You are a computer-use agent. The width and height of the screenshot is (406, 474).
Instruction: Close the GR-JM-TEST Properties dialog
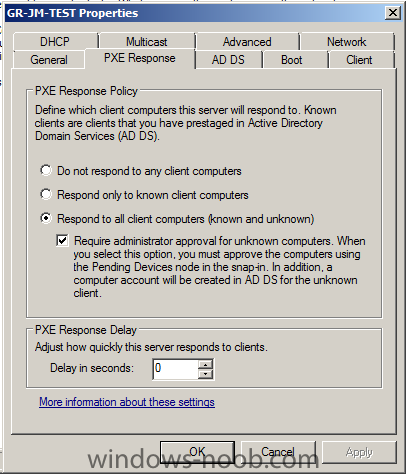tap(393, 13)
